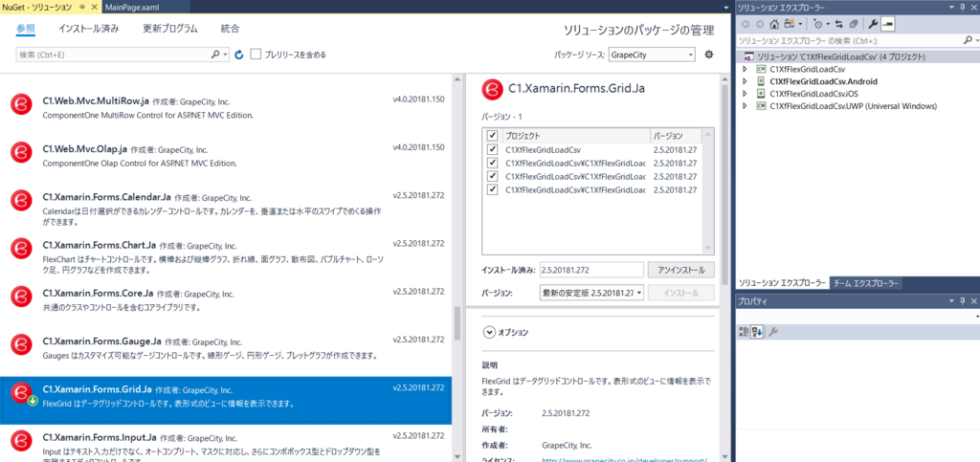The width and height of the screenshot is (980, 462).
Task: Uncheck the third project row checkbox
Action: [493, 176]
